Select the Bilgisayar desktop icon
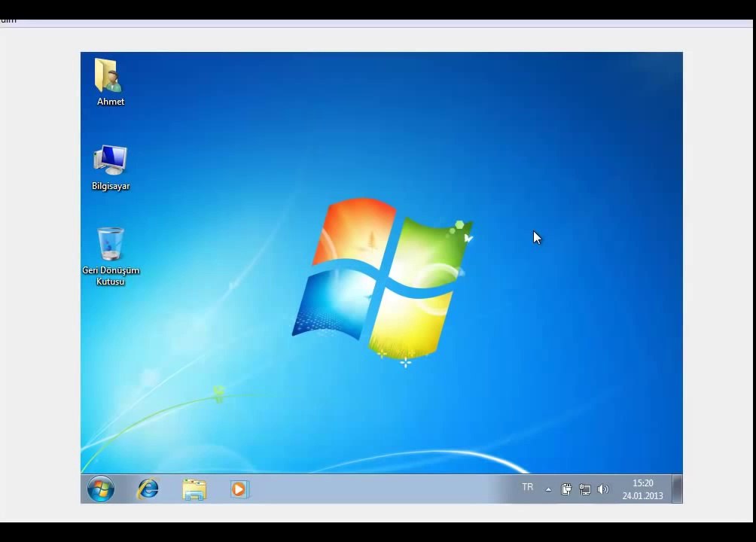 (x=111, y=167)
